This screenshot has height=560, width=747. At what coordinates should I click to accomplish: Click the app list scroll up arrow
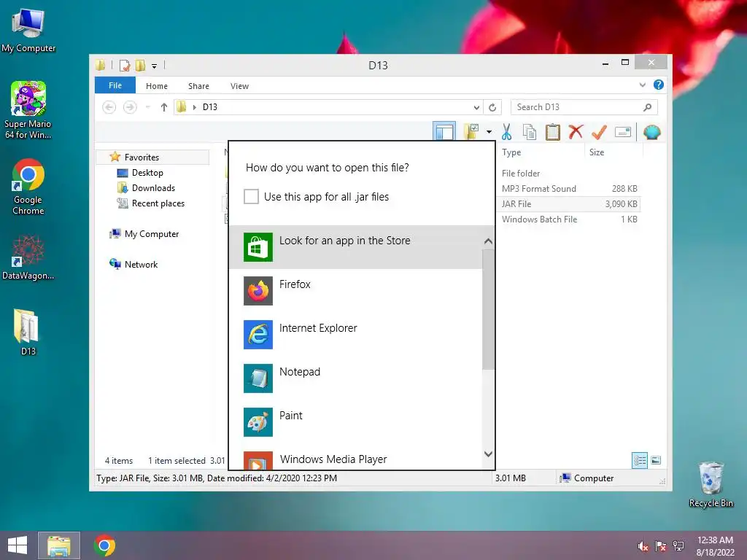coord(488,241)
